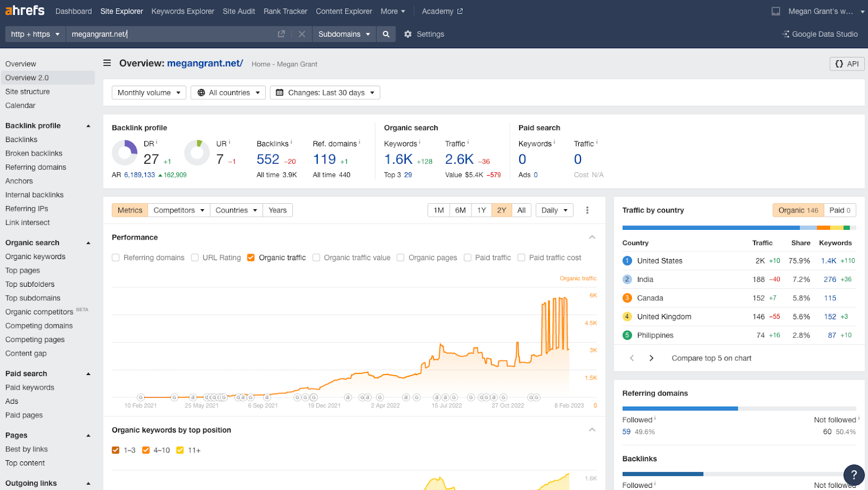
Task: Click the traffic by country share bar
Action: pyautogui.click(x=739, y=228)
